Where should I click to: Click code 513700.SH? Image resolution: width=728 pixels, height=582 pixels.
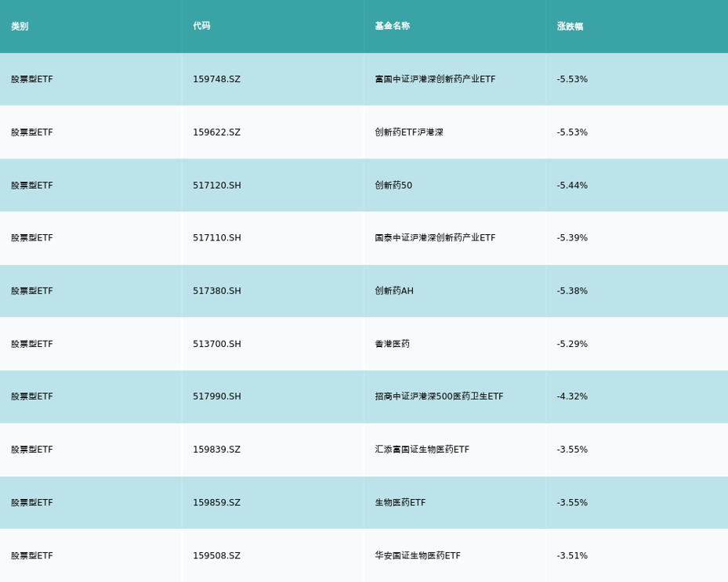[x=217, y=344]
